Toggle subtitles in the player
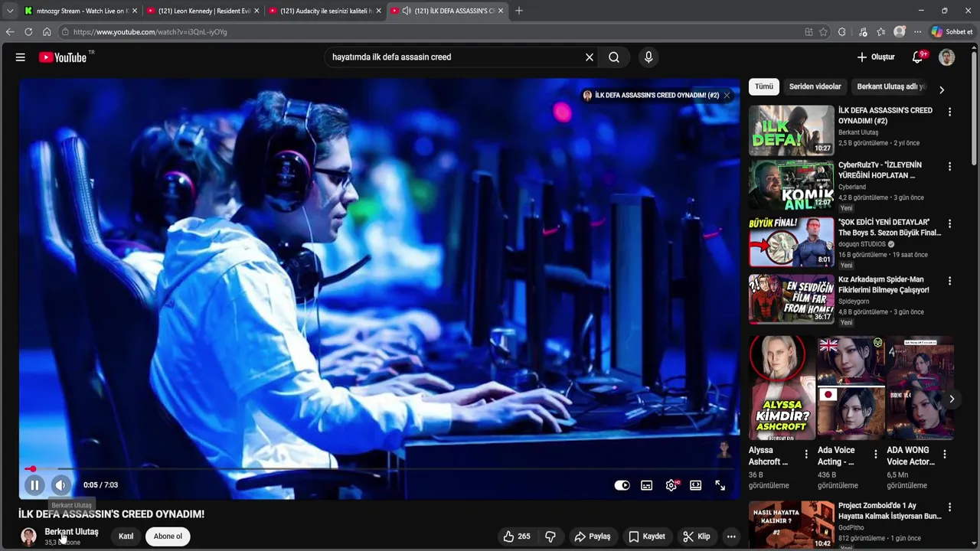Viewport: 980px width, 551px height. (647, 485)
